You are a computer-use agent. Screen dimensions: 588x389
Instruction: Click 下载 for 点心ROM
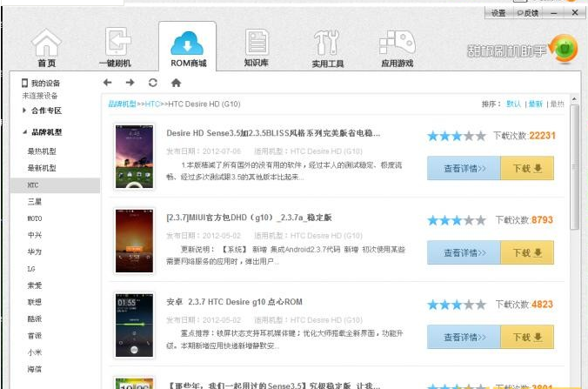pos(527,338)
